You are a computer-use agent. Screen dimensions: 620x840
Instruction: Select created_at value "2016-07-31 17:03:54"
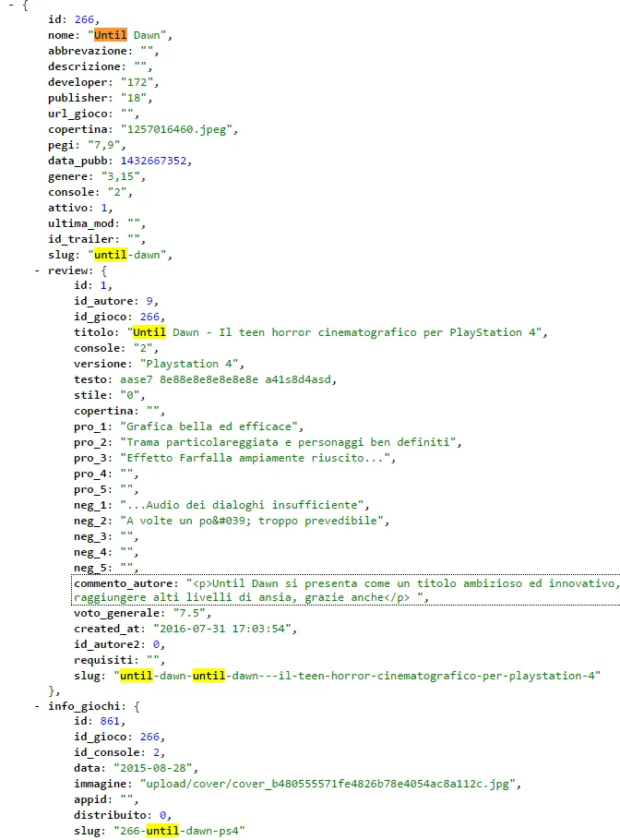222,629
